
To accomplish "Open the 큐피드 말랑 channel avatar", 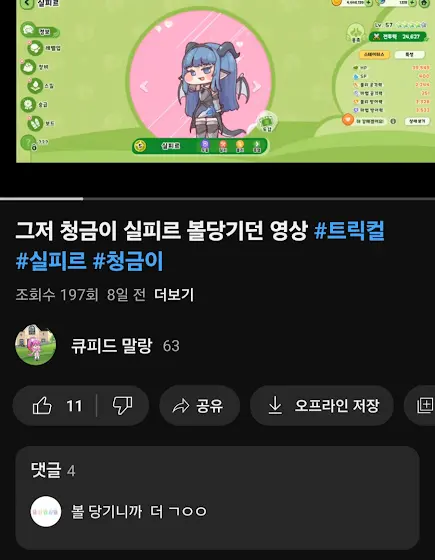I will coord(35,345).
